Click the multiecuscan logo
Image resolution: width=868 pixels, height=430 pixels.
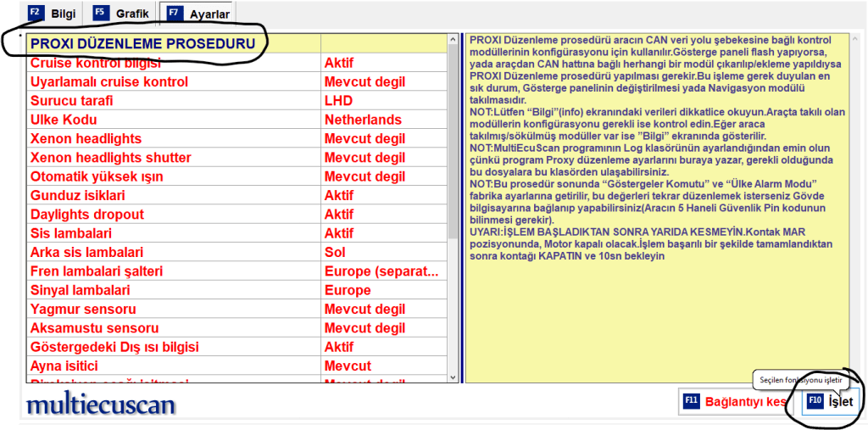pyautogui.click(x=101, y=405)
